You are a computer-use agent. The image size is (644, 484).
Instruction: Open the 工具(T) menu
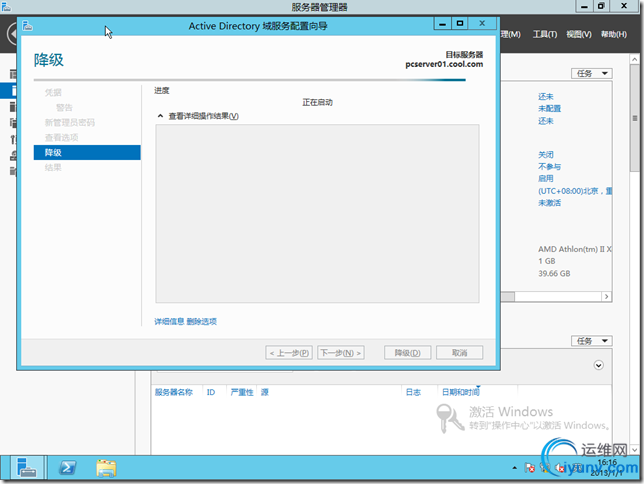tap(545, 35)
